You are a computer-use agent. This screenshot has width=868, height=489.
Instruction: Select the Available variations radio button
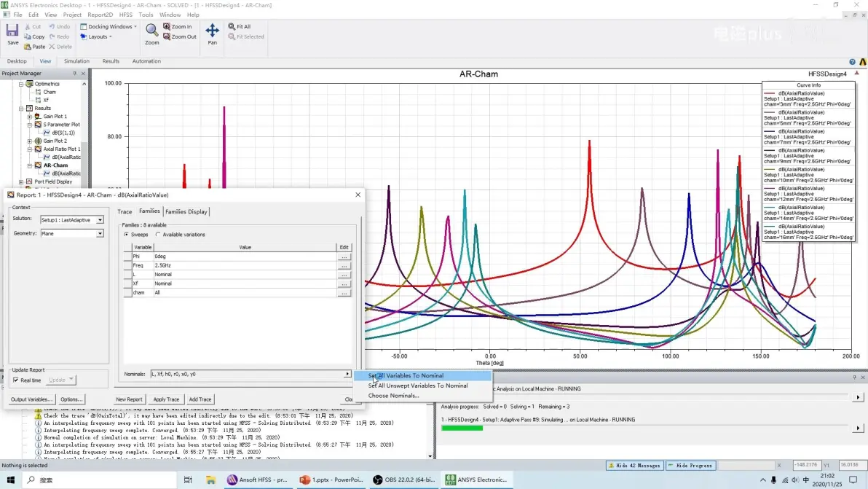[x=158, y=235]
